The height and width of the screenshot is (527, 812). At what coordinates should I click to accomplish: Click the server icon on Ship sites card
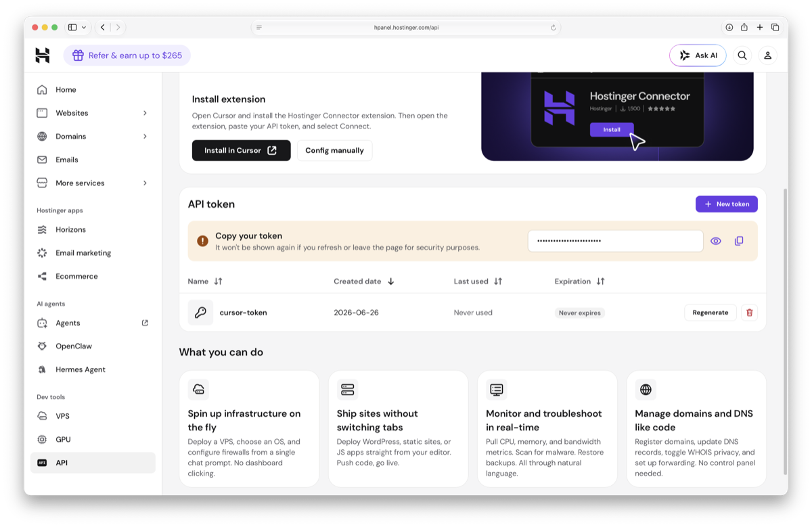click(347, 389)
